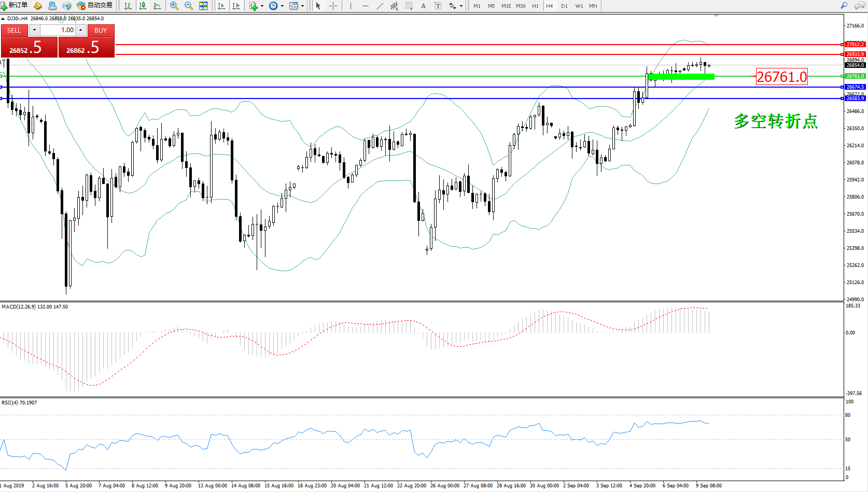Viewport: 868px width, 492px height.
Task: Switch chart to candlestick mode
Action: pyautogui.click(x=143, y=6)
